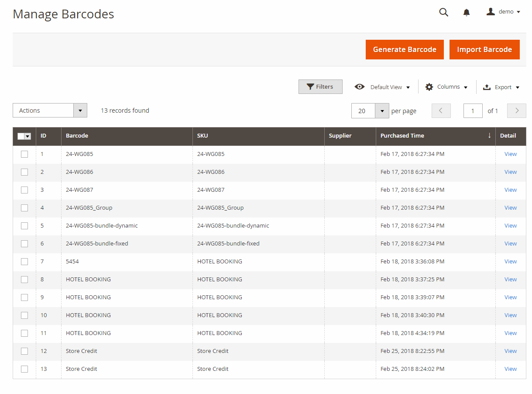Go to next page arrow
Screen dimensions: 532x394
pos(517,111)
